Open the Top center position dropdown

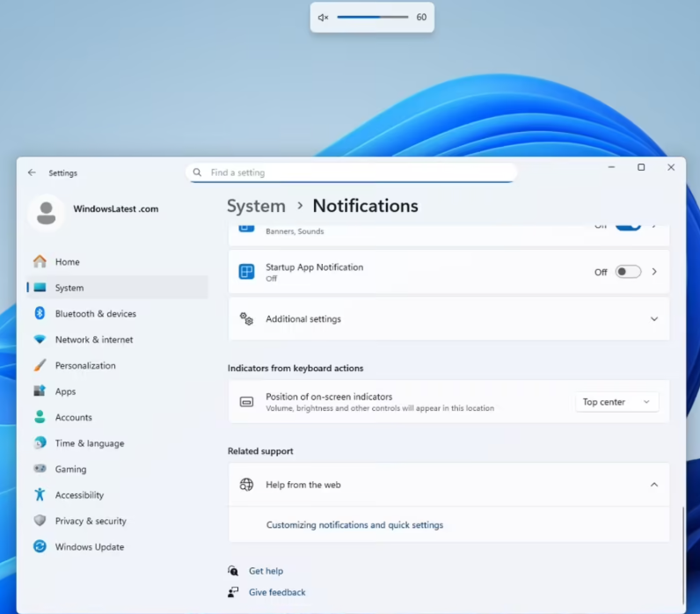pos(616,402)
